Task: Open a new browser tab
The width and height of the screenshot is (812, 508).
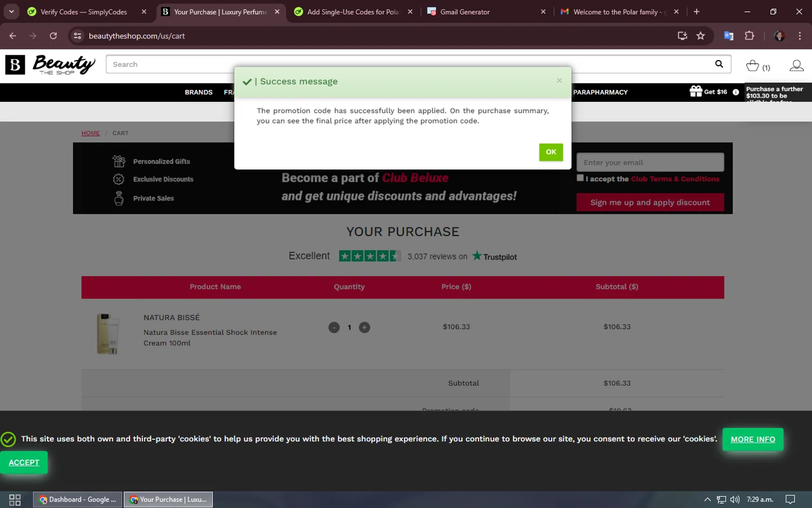Action: (x=697, y=12)
